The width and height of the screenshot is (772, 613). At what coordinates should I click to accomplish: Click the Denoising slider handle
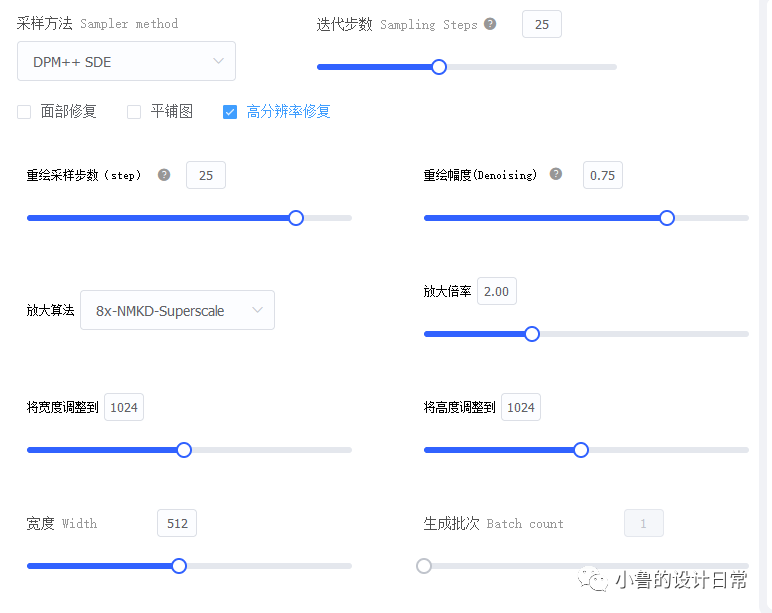point(667,218)
